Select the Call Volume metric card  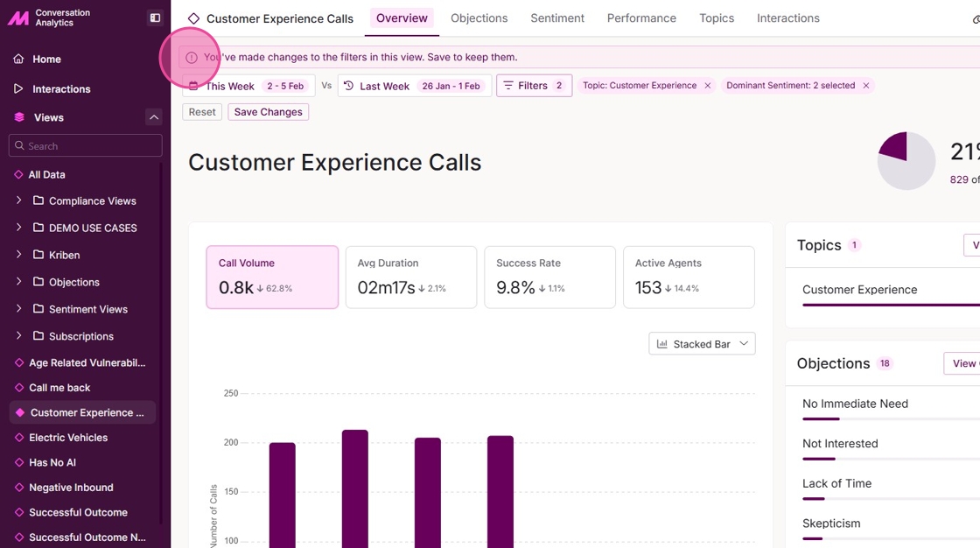click(x=272, y=277)
